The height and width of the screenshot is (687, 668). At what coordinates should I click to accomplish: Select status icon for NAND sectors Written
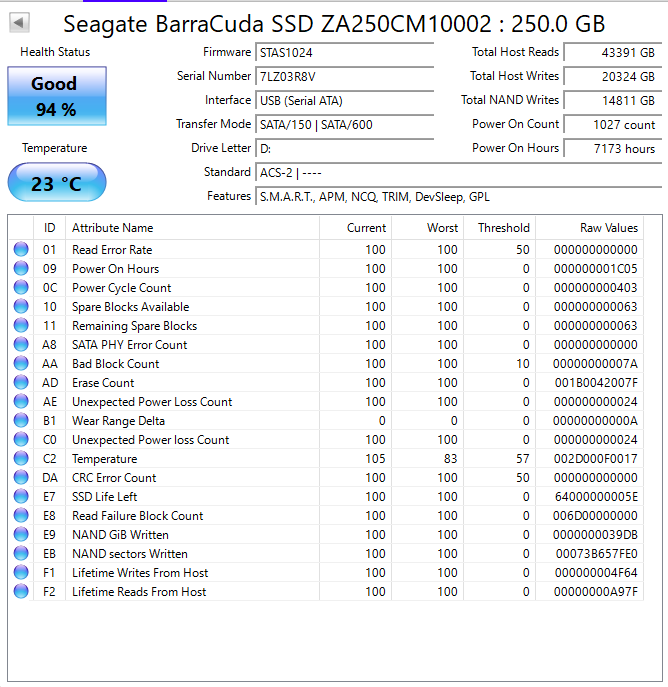tap(21, 553)
